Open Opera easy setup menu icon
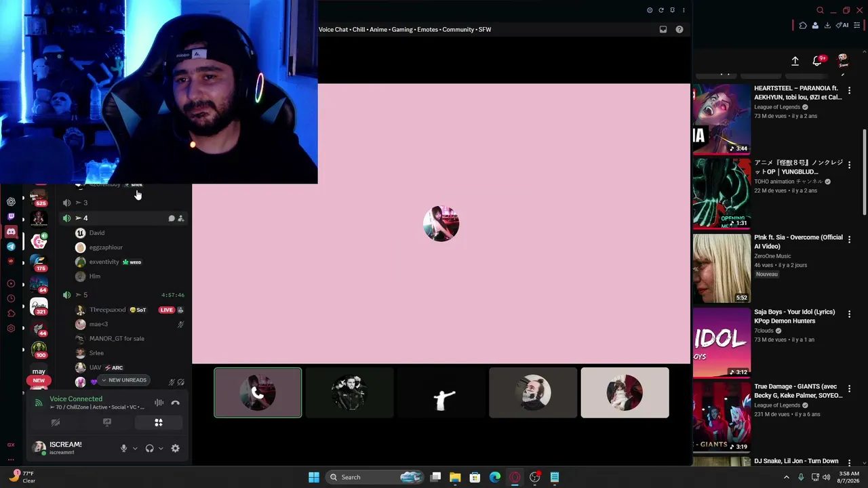 point(857,25)
